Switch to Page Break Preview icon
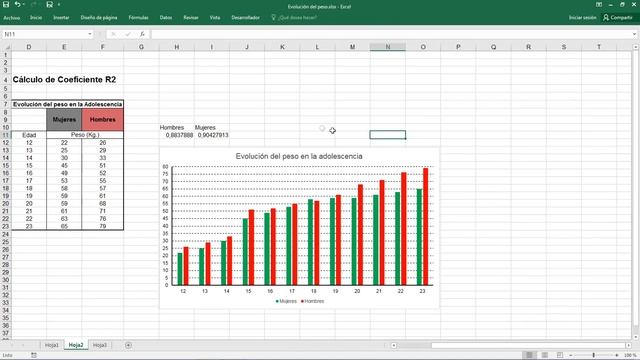 click(560, 356)
